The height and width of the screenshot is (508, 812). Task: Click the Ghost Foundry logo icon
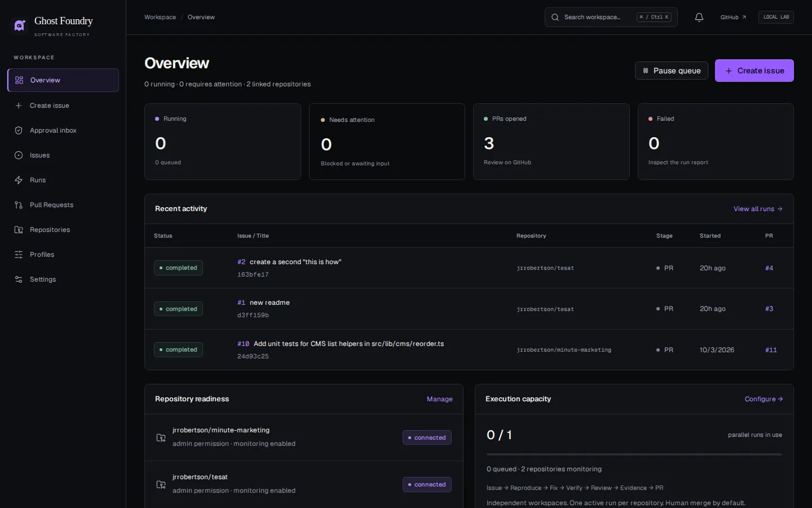click(x=20, y=25)
